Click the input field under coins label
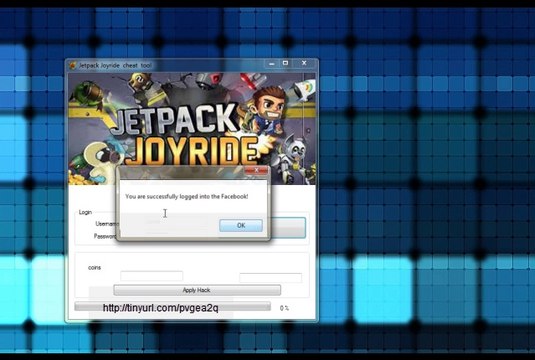The height and width of the screenshot is (360, 535). coord(151,276)
